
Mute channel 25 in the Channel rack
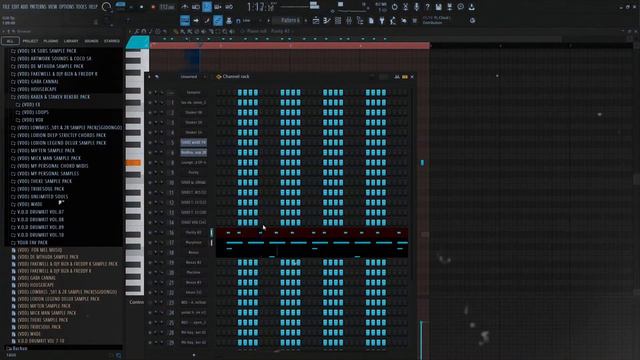(150, 322)
